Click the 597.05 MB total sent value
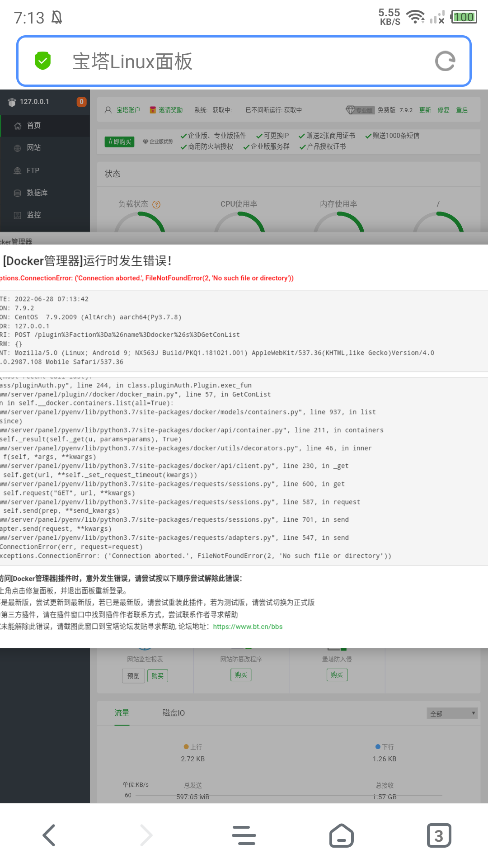Viewport: 488px width, 868px height. [193, 797]
